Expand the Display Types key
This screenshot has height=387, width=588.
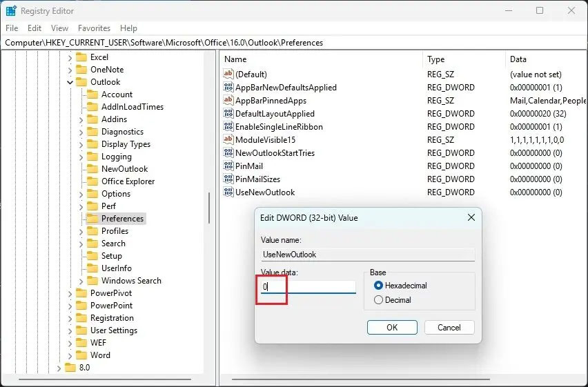tap(81, 144)
